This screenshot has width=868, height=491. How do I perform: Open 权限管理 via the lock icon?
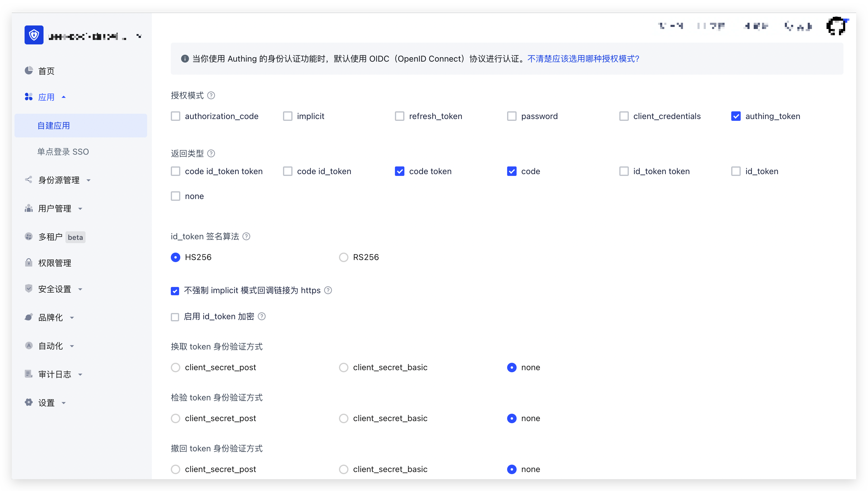(29, 263)
